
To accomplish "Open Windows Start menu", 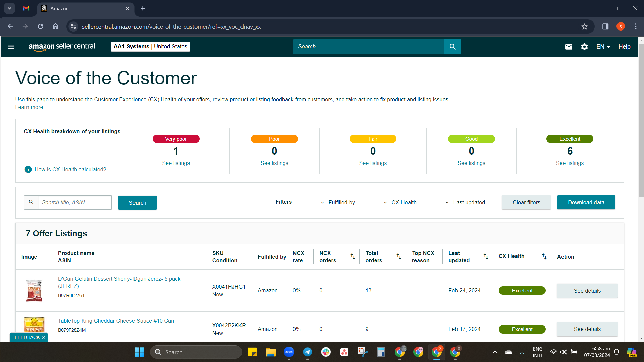I will [x=139, y=352].
